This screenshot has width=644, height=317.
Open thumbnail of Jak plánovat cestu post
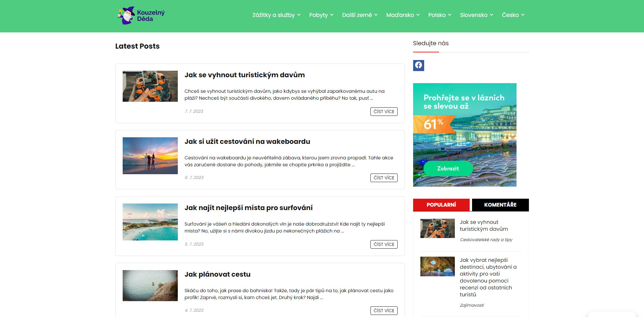click(x=150, y=286)
